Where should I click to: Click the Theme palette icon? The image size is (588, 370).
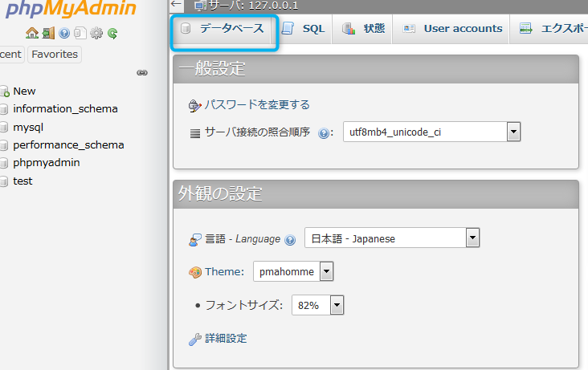(x=195, y=272)
